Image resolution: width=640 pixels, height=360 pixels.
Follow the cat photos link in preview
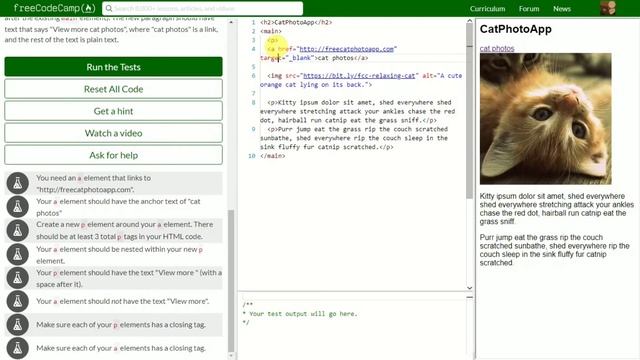point(497,48)
